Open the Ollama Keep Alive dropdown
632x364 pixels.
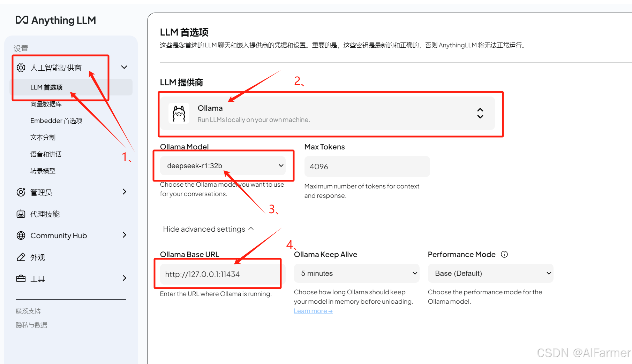pos(356,273)
